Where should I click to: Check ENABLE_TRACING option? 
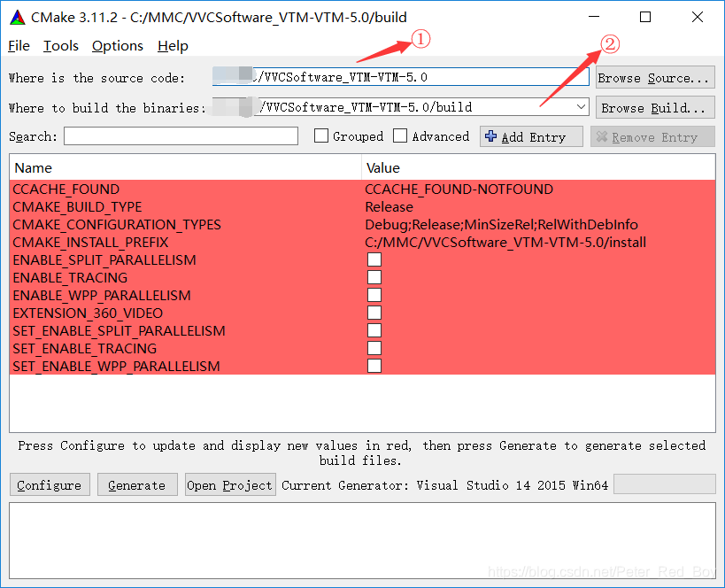click(374, 277)
